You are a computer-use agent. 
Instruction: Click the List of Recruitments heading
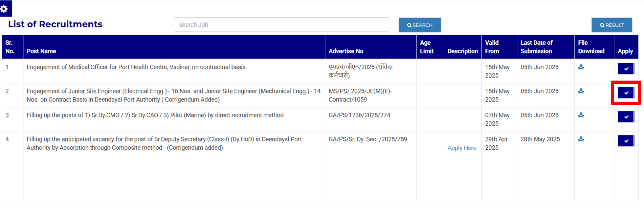pyautogui.click(x=55, y=24)
